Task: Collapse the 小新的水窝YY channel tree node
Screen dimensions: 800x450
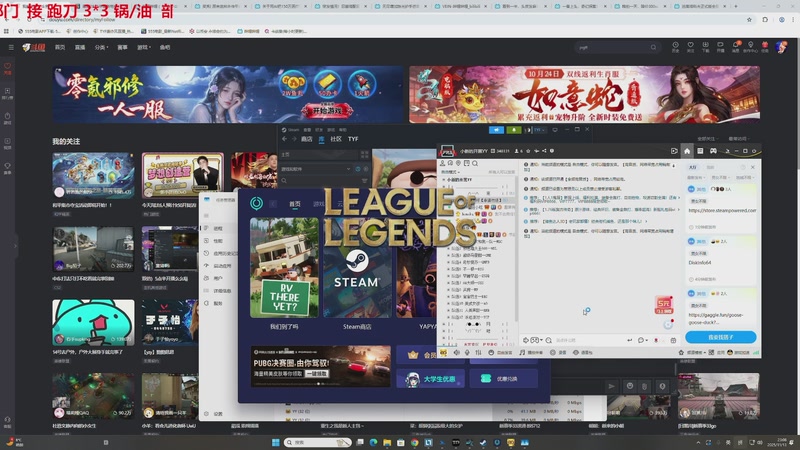Action: point(443,180)
